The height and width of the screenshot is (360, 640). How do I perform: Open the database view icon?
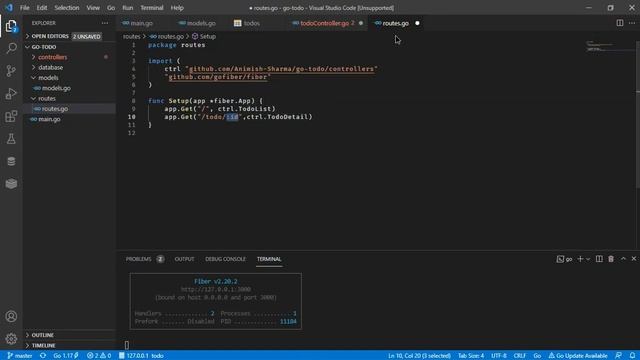point(11,161)
